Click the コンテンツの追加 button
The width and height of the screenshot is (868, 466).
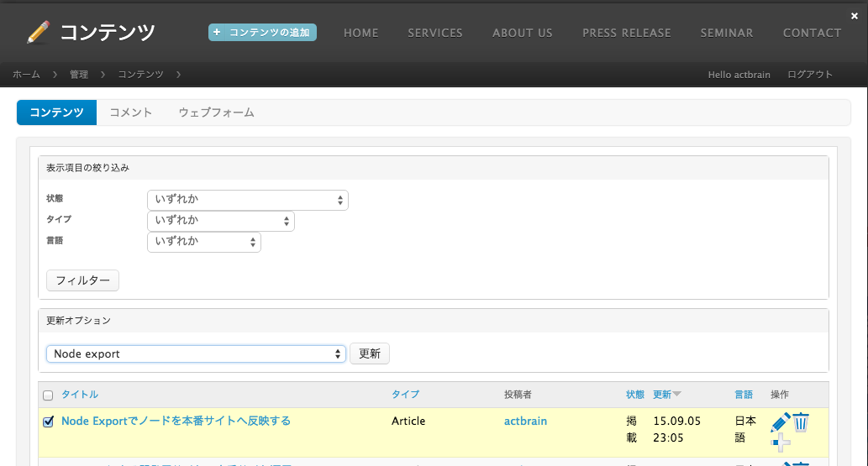pyautogui.click(x=262, y=33)
